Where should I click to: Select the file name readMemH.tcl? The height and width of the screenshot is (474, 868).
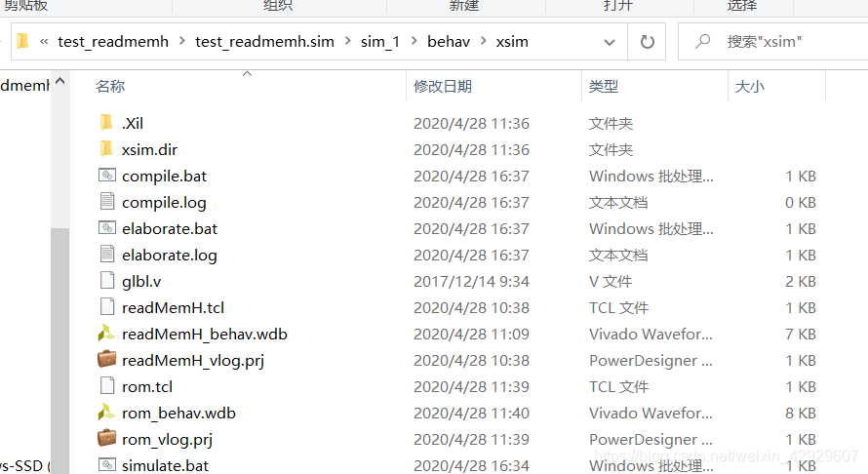(173, 308)
